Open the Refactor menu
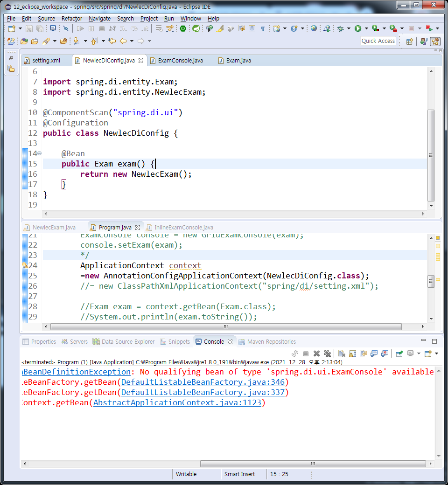 [72, 19]
